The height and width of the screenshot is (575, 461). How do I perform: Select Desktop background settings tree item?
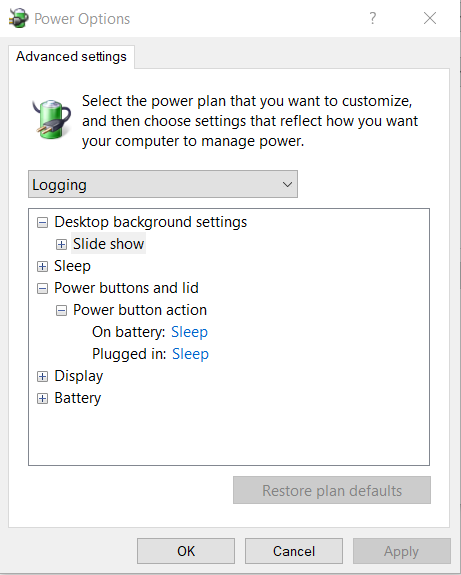pyautogui.click(x=151, y=222)
